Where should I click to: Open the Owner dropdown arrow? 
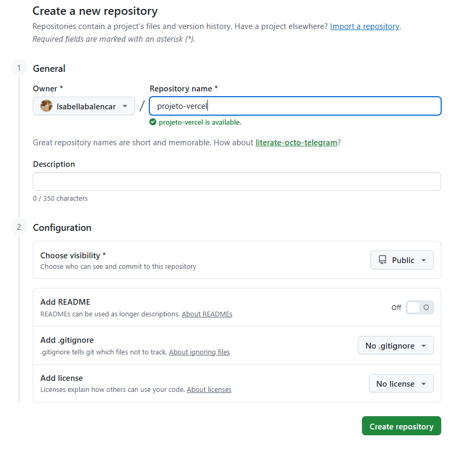[x=125, y=106]
